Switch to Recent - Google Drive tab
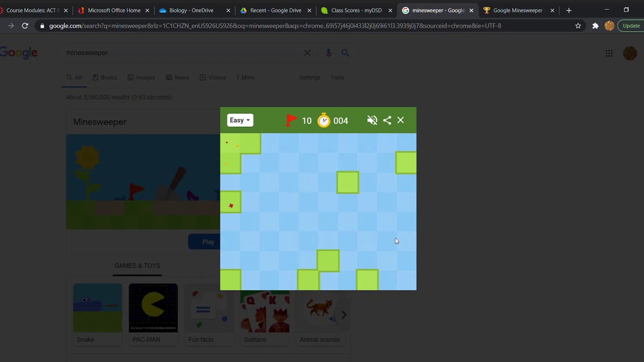 click(275, 10)
